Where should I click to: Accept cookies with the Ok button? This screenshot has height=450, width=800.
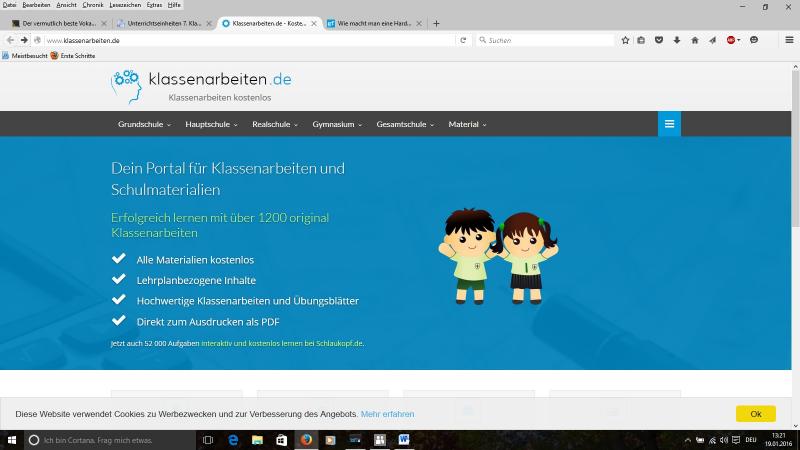[x=756, y=414]
